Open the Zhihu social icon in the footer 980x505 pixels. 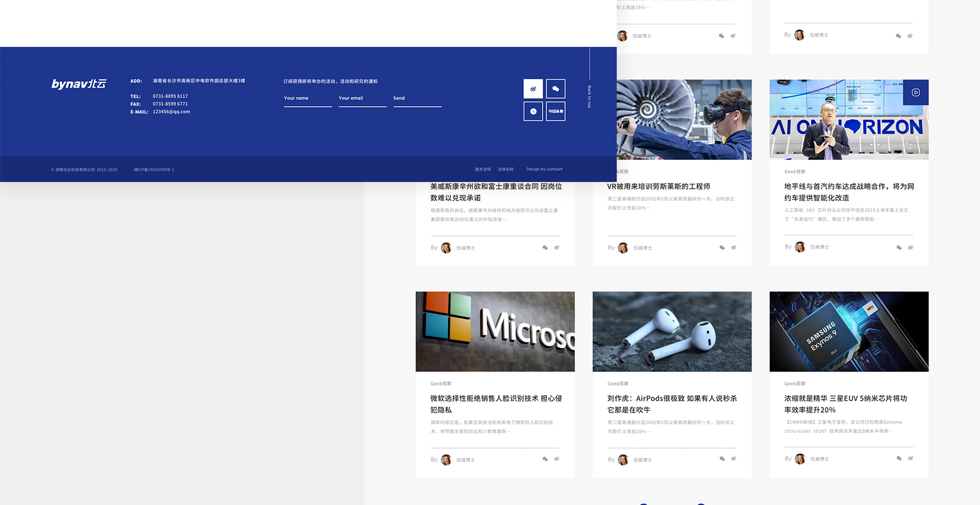coord(533,112)
